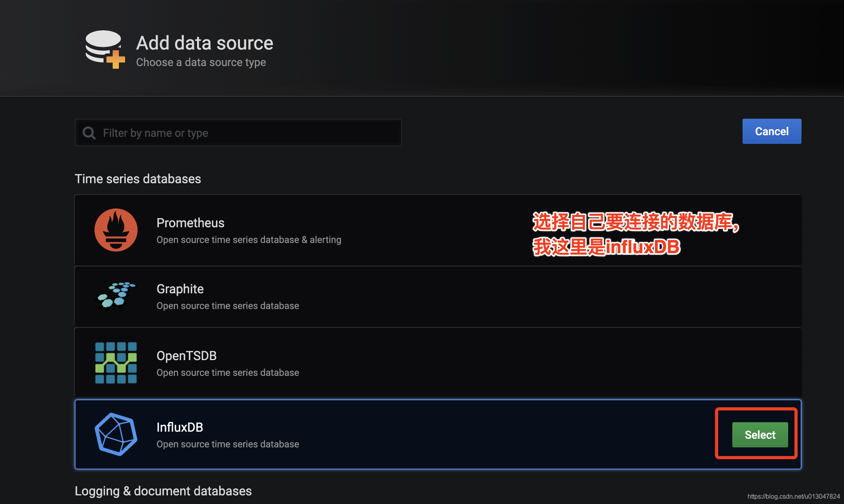Click the Prometheus flame logo icon

click(x=116, y=230)
